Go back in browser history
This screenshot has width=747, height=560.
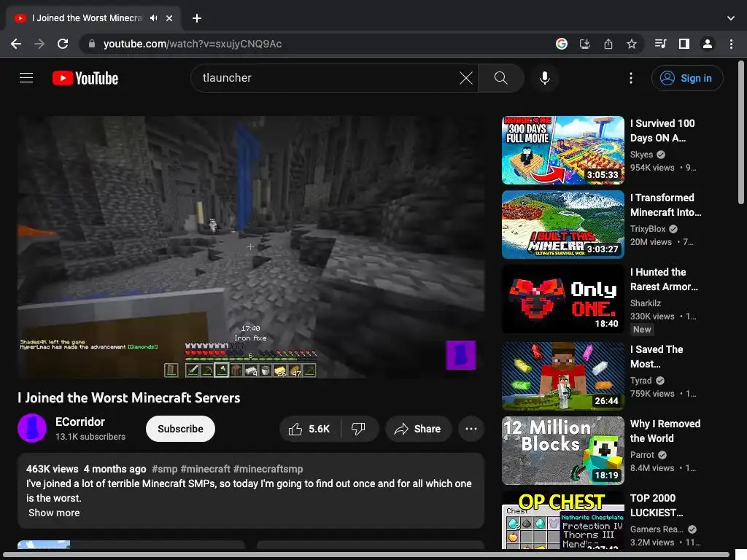coord(16,44)
